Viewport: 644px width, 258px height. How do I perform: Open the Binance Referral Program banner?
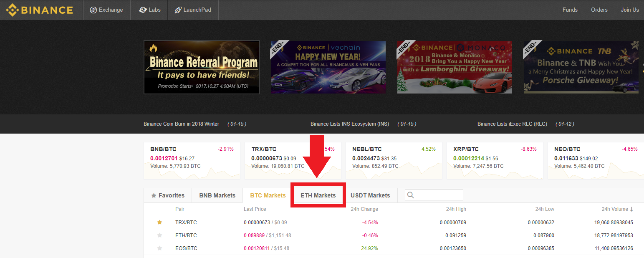pos(202,67)
